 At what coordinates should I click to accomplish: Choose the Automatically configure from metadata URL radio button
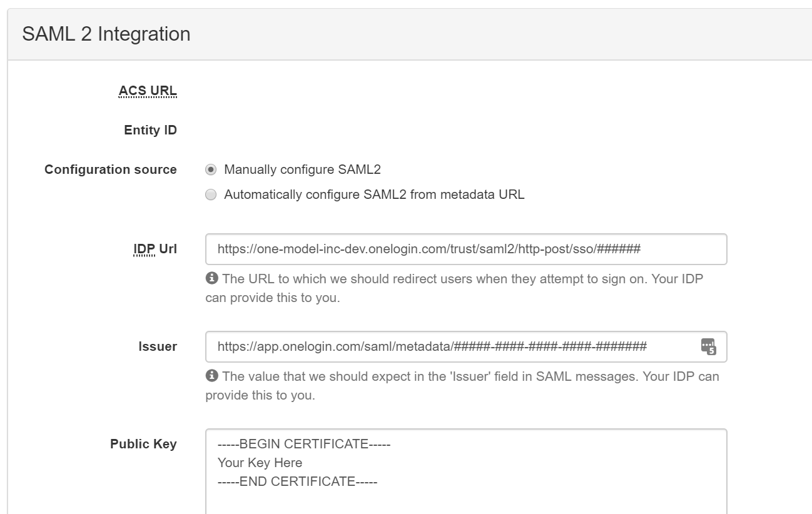211,194
